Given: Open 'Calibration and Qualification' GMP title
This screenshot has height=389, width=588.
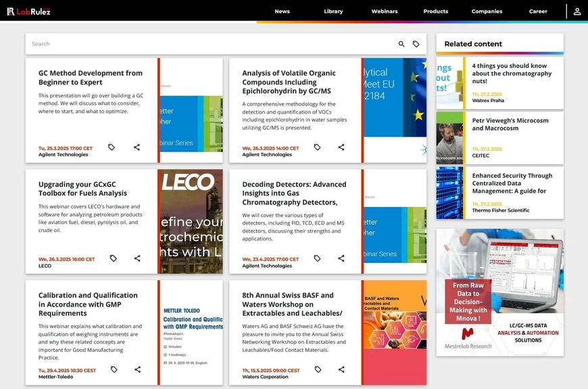Looking at the screenshot, I should pyautogui.click(x=88, y=304).
